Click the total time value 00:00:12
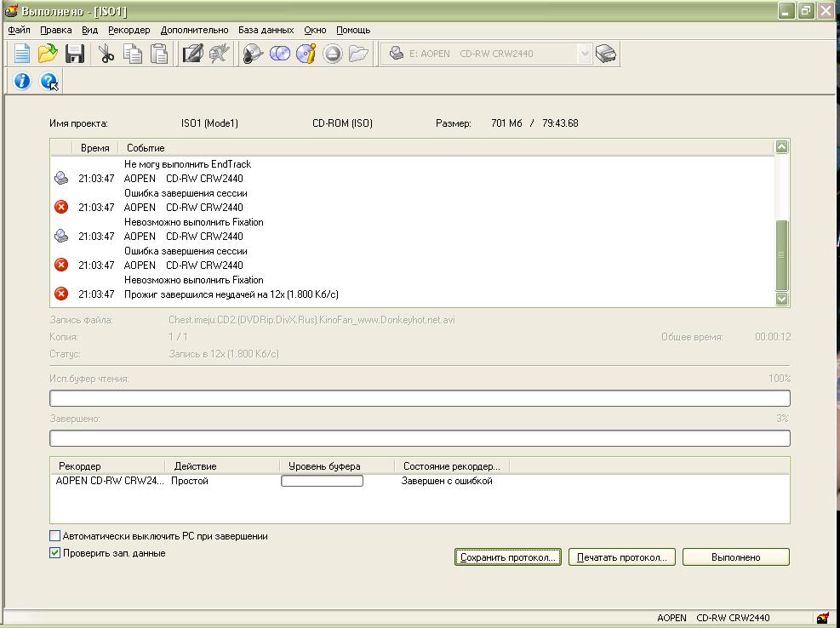 point(773,337)
